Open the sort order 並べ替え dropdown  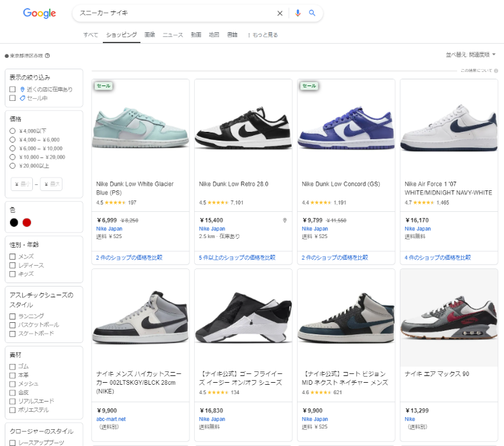click(470, 54)
